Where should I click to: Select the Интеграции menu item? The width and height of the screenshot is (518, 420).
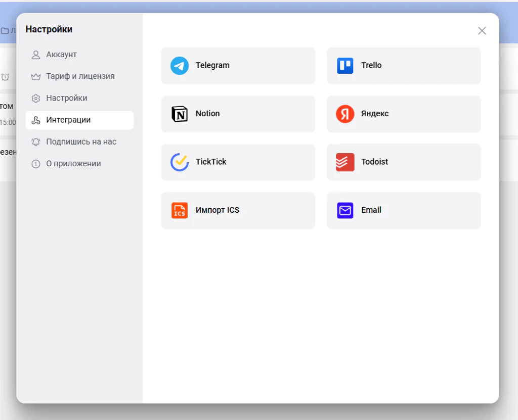79,120
